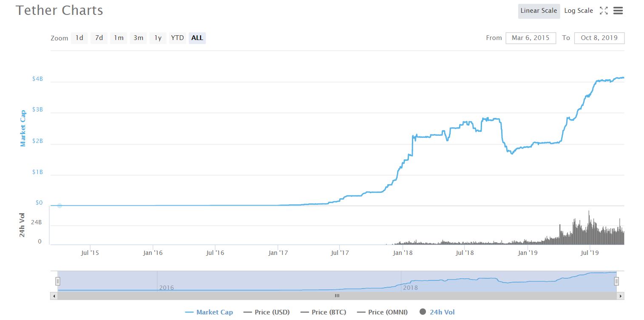Click the 24B volume axis label
This screenshot has width=644, height=320.
click(x=37, y=222)
